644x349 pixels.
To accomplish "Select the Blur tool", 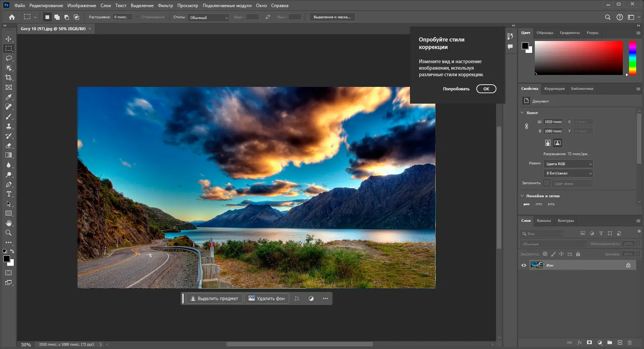I will 9,165.
